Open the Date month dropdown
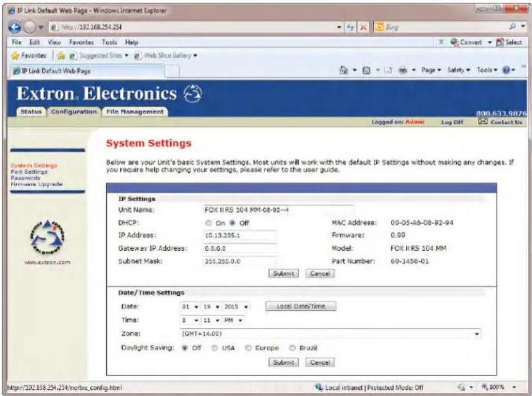Viewport: 532px width, 396px height. pos(190,306)
